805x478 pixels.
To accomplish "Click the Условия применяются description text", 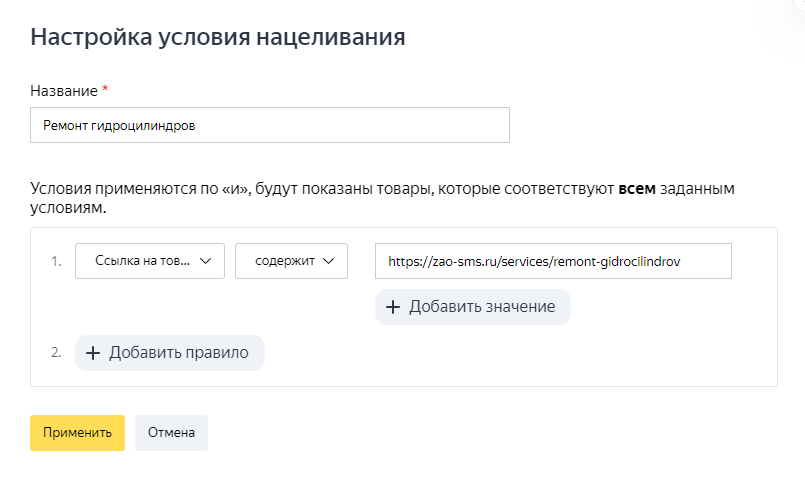I will click(x=300, y=189).
